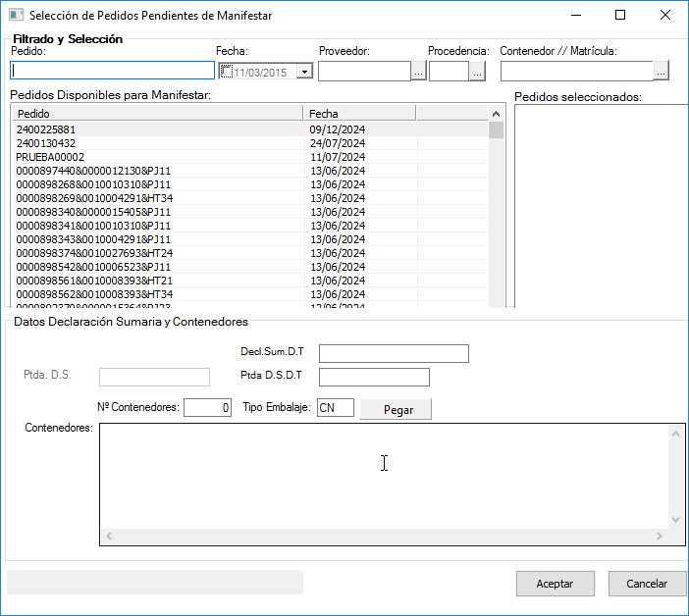
Task: Click the order list scroll-up arrow
Action: [497, 114]
